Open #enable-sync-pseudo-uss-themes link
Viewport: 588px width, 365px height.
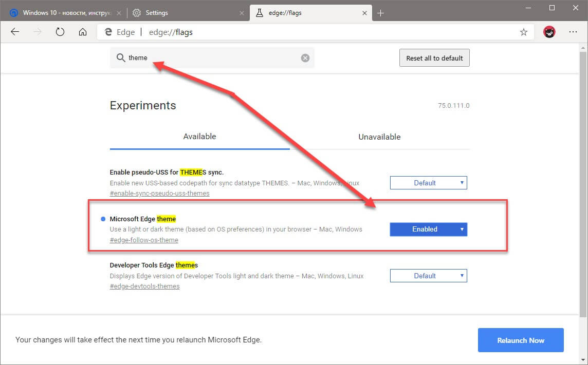coord(159,193)
